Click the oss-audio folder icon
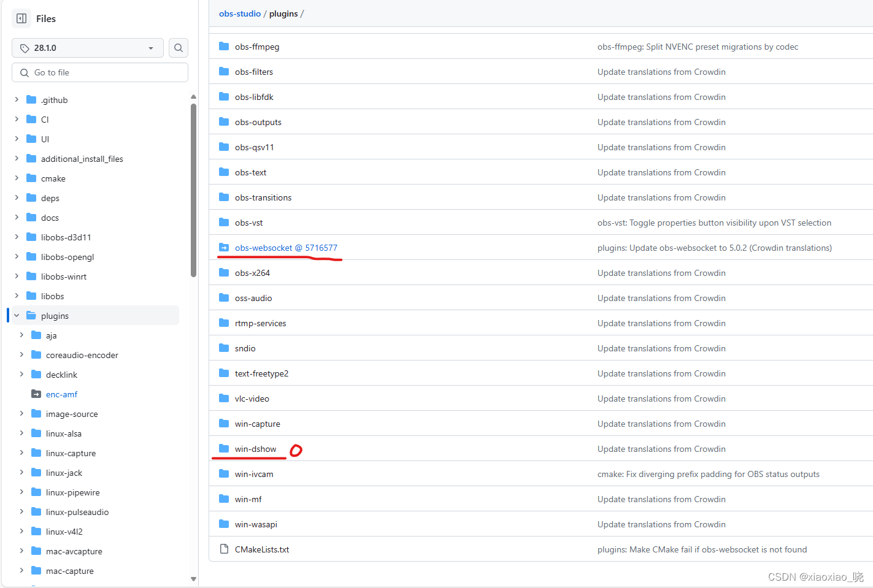The width and height of the screenshot is (873, 588). [224, 297]
